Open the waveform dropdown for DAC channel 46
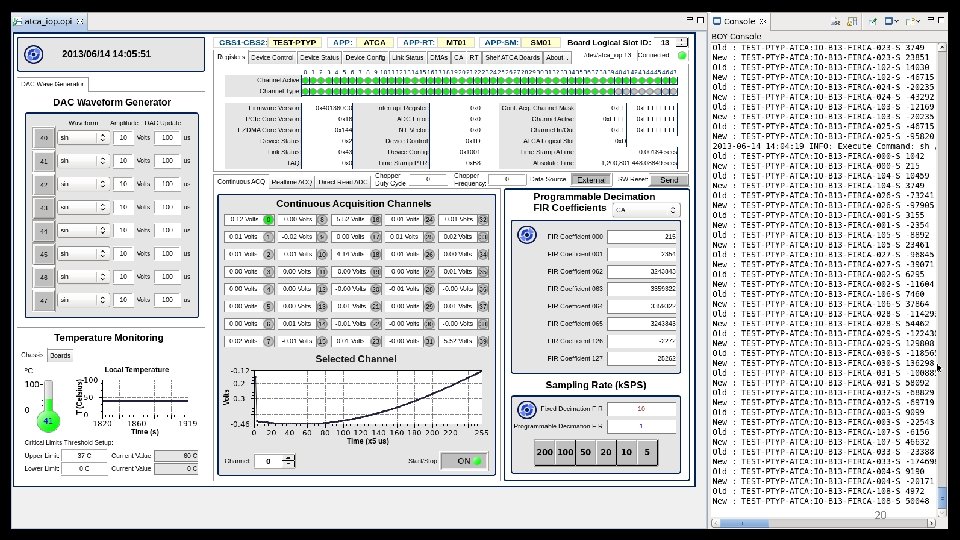 tap(83, 277)
